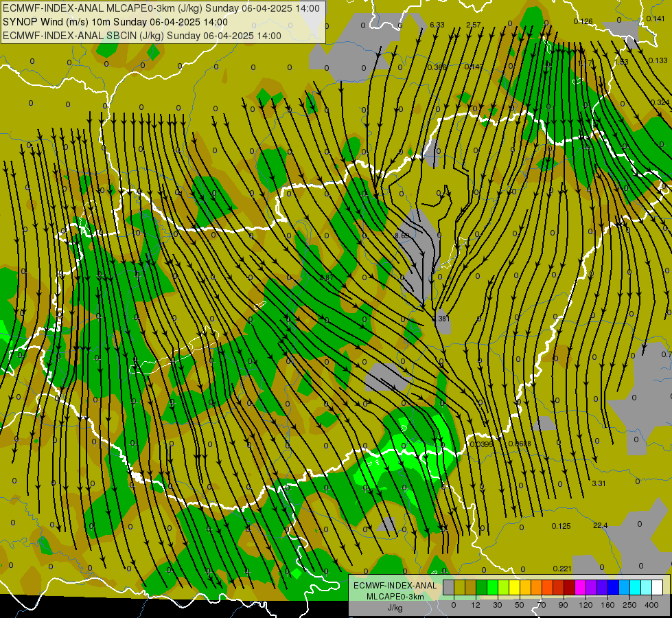The image size is (672, 618).
Task: Click the lime legend swatch after 30
Action: coord(504,588)
